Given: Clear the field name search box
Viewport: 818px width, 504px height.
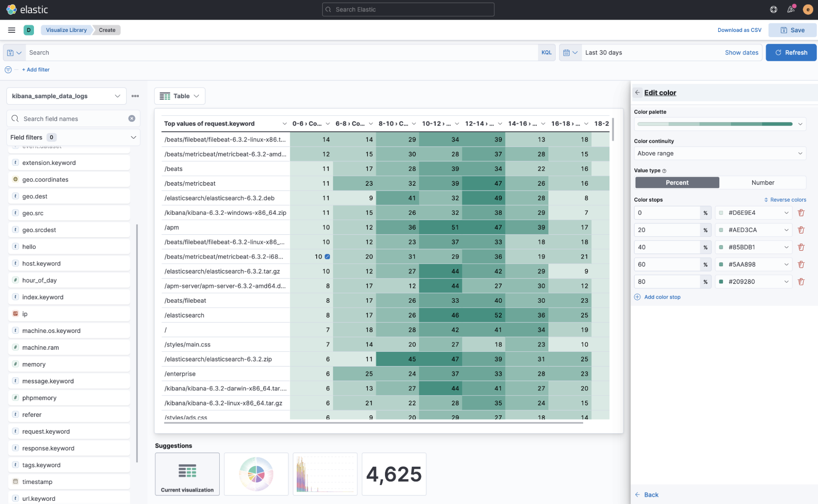Looking at the screenshot, I should 131,119.
